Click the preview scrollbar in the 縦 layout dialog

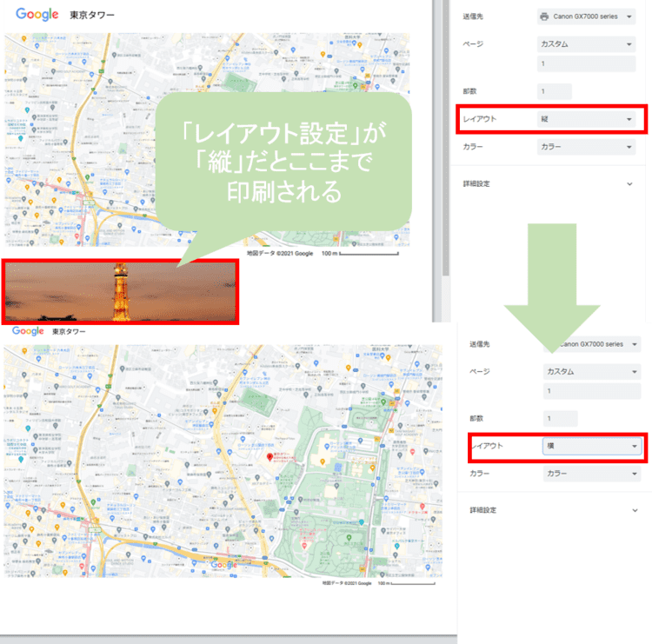[446, 137]
